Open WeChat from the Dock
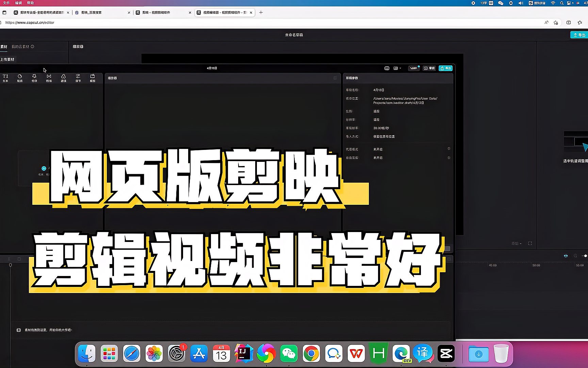Image resolution: width=588 pixels, height=368 pixels. tap(289, 354)
